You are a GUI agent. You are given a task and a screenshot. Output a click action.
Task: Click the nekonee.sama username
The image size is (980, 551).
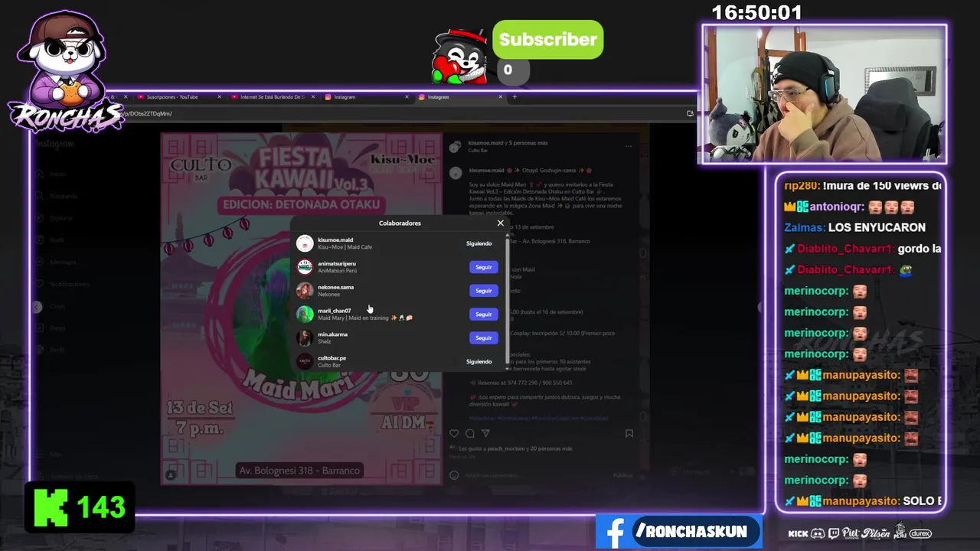click(335, 288)
